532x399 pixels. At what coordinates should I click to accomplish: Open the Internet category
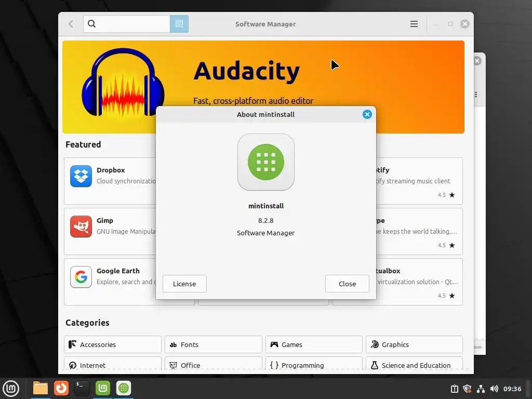coord(113,364)
